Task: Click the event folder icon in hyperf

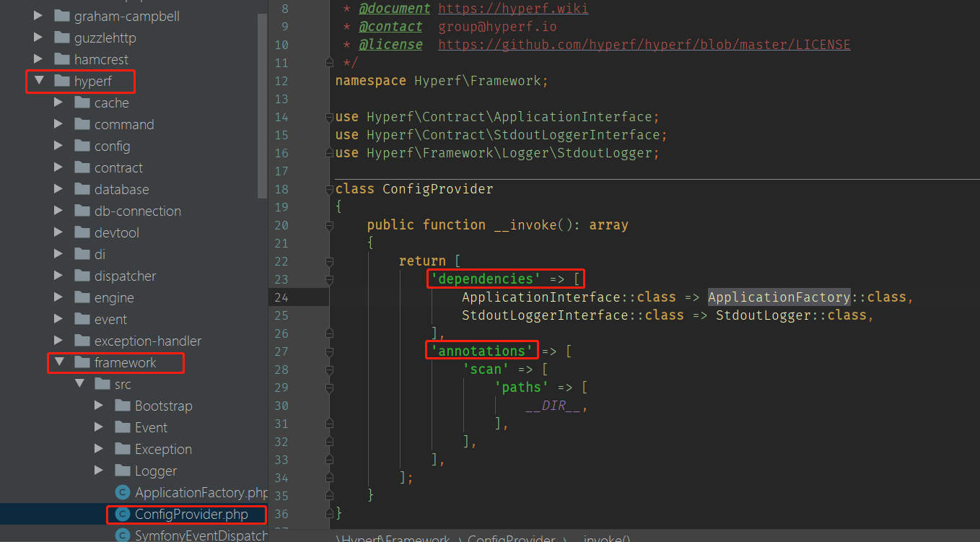Action: tap(82, 319)
